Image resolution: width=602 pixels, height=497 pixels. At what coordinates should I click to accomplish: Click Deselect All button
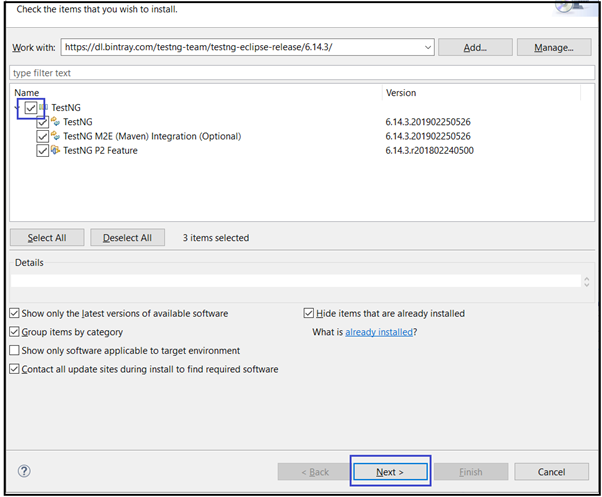point(127,238)
